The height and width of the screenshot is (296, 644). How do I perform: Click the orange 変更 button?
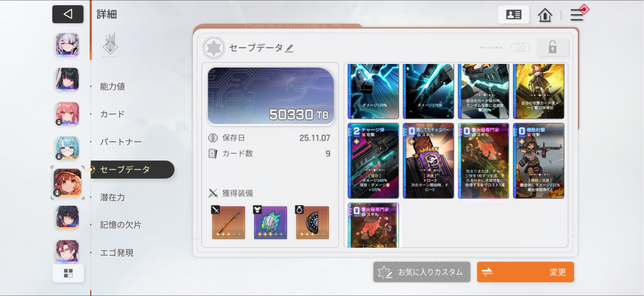(525, 272)
